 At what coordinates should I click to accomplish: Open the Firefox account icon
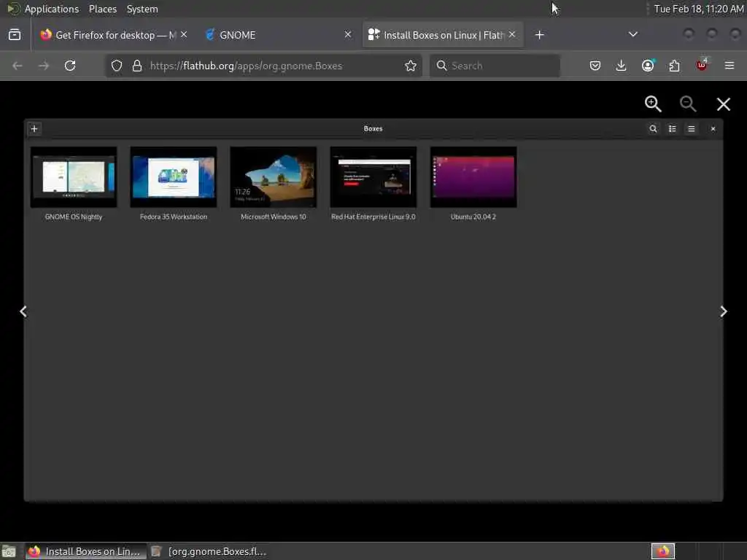[648, 66]
